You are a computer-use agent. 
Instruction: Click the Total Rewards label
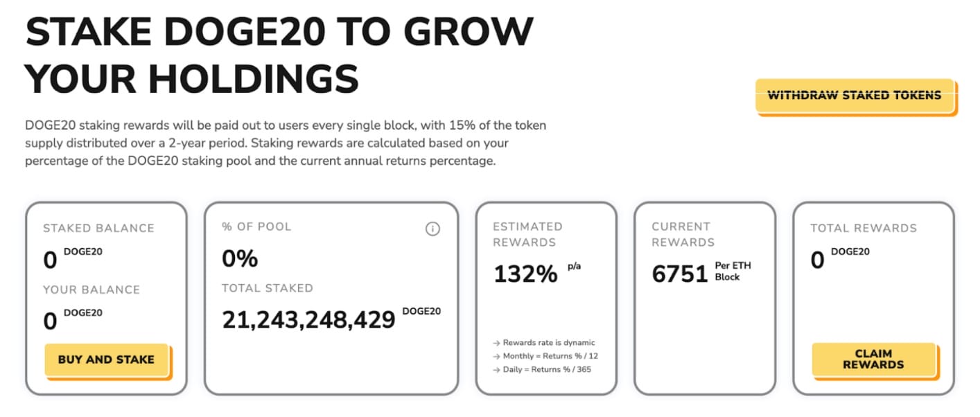coord(864,228)
